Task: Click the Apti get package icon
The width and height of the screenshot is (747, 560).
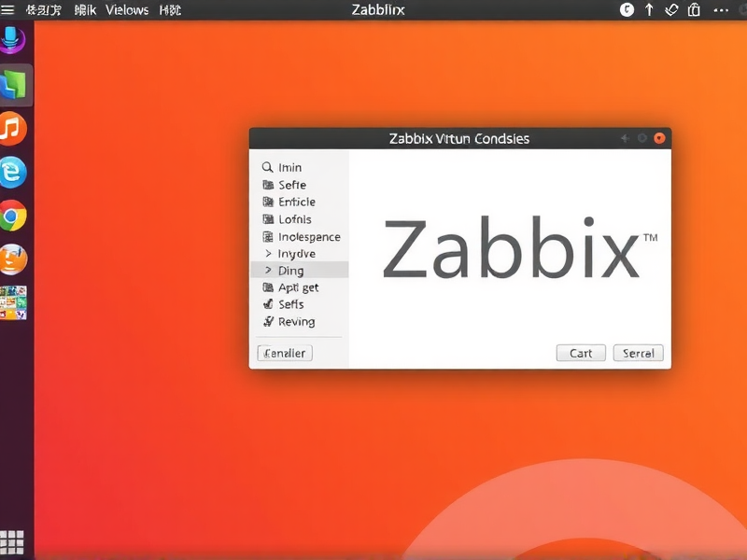Action: pyautogui.click(x=269, y=287)
